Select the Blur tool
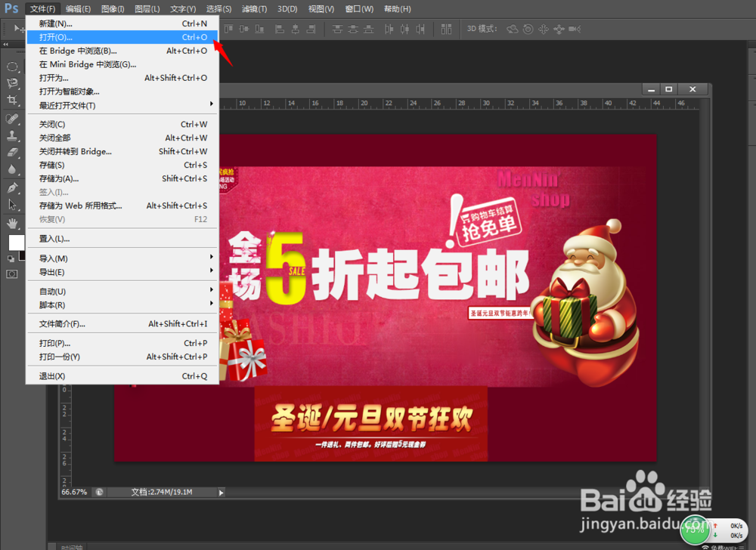 (13, 169)
